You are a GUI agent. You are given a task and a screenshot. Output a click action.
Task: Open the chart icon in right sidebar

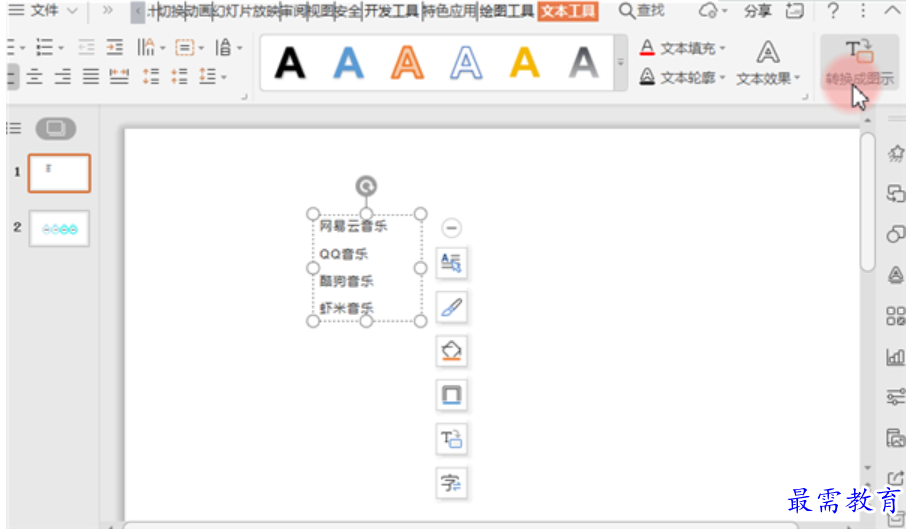(x=896, y=357)
